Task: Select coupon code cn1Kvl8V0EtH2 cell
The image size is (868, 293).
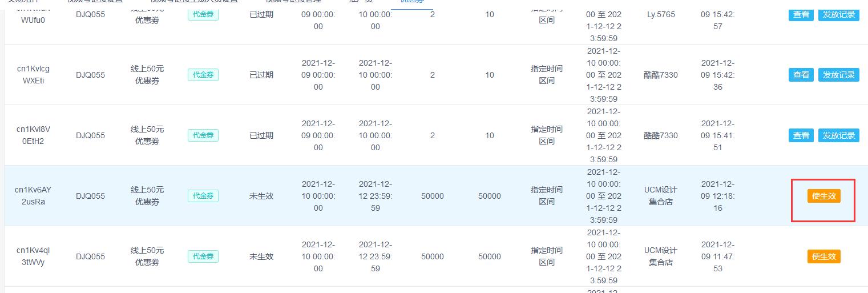Action: [x=33, y=135]
